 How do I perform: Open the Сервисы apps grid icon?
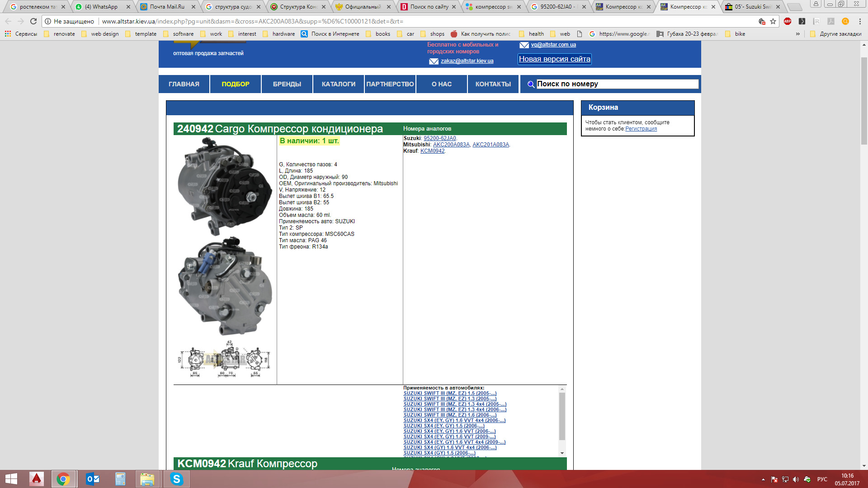[8, 34]
